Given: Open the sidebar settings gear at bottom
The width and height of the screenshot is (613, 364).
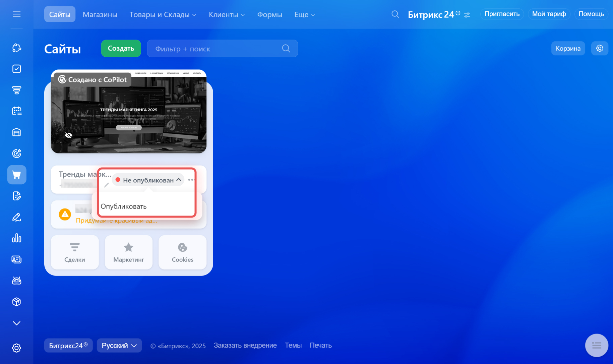Looking at the screenshot, I should (x=16, y=348).
